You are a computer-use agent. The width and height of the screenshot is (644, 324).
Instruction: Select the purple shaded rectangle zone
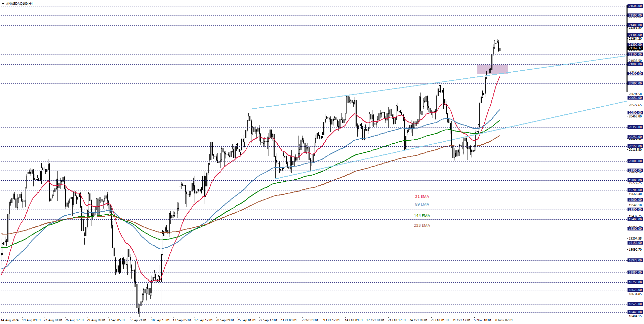(x=492, y=69)
